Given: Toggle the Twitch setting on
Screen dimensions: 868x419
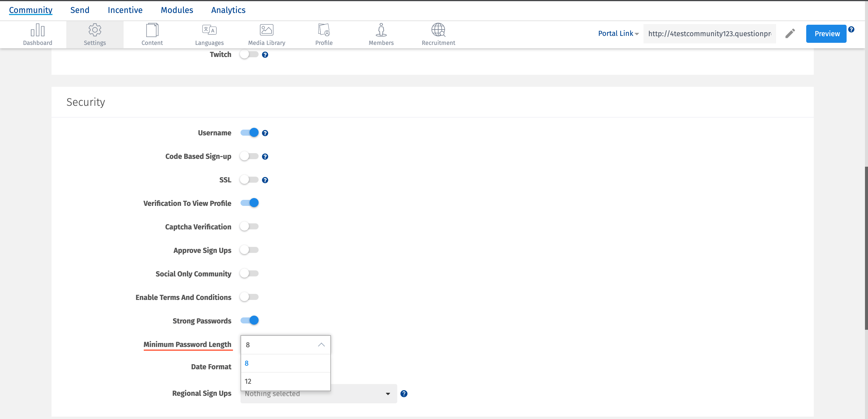Looking at the screenshot, I should (249, 54).
